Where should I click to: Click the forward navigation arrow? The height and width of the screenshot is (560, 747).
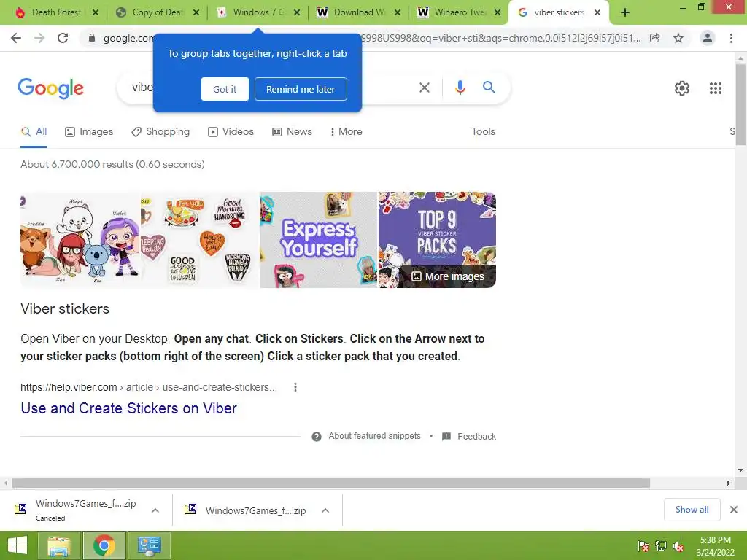(39, 38)
